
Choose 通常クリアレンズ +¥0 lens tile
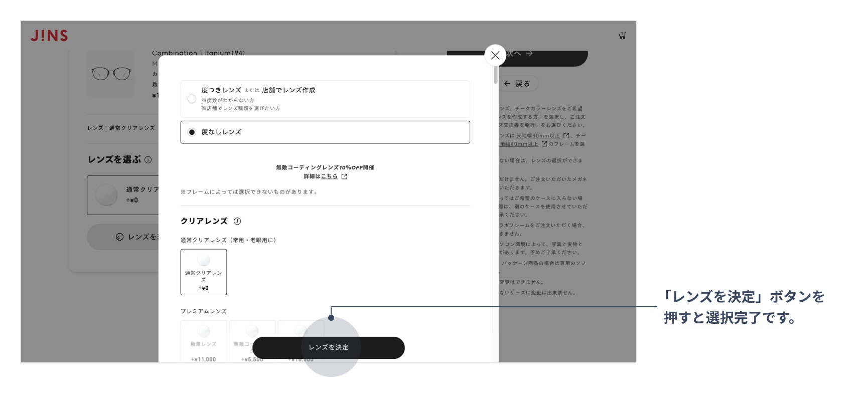click(x=204, y=272)
